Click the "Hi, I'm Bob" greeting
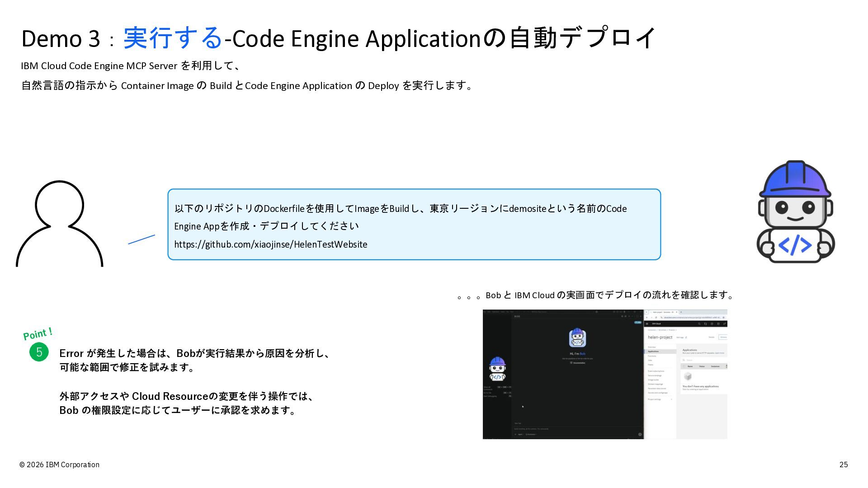The image size is (868, 488). point(577,353)
